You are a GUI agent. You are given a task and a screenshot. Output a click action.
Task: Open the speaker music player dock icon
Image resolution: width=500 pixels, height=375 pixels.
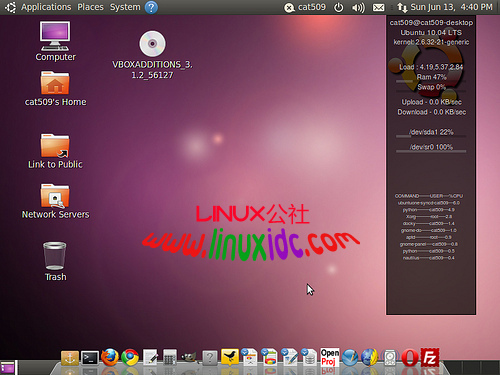390,358
